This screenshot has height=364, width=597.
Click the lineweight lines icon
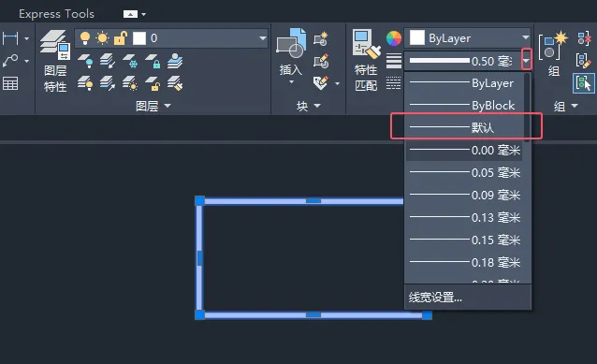click(394, 61)
